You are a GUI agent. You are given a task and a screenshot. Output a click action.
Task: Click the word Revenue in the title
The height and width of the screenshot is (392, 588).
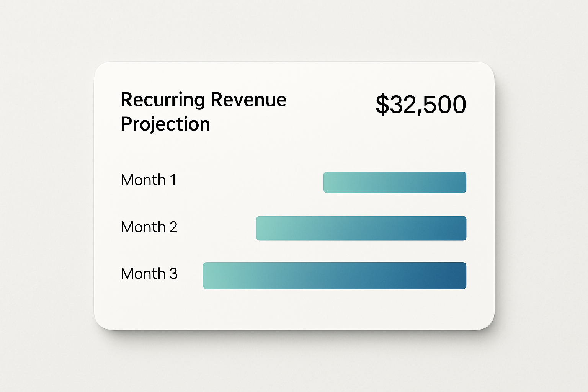248,100
